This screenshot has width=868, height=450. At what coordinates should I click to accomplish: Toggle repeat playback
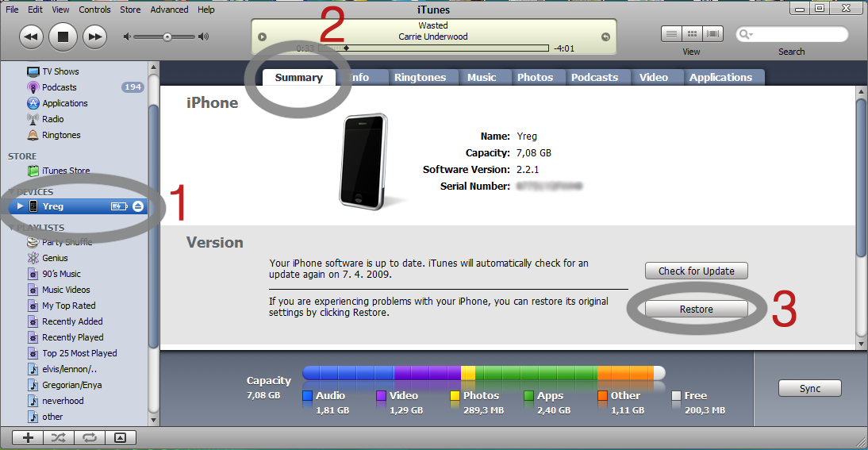click(90, 438)
